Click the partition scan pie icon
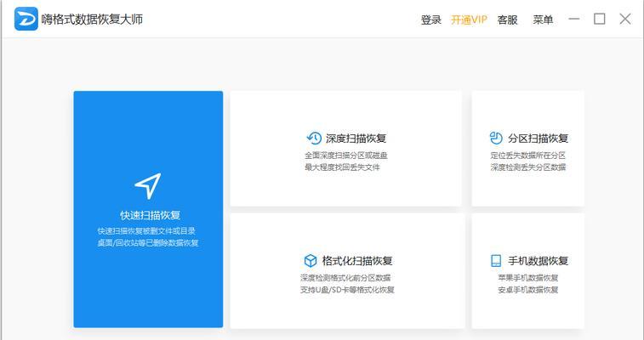This screenshot has height=340, width=644. tap(496, 139)
